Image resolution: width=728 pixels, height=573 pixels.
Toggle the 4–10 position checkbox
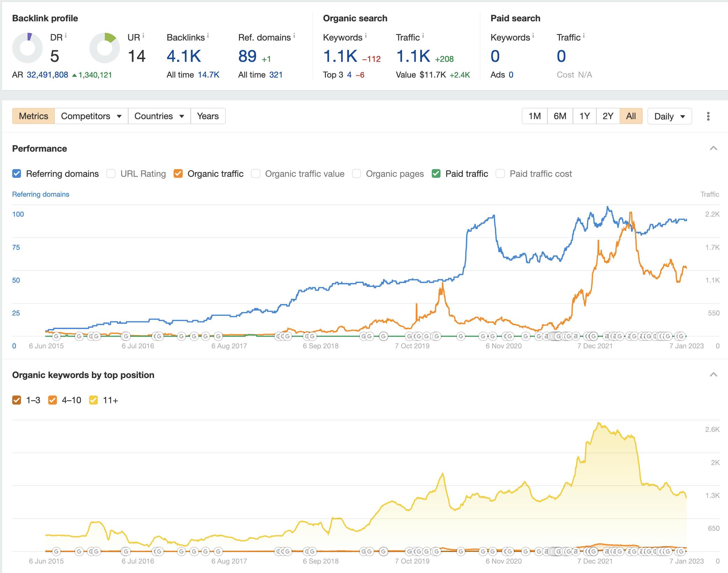pyautogui.click(x=52, y=400)
